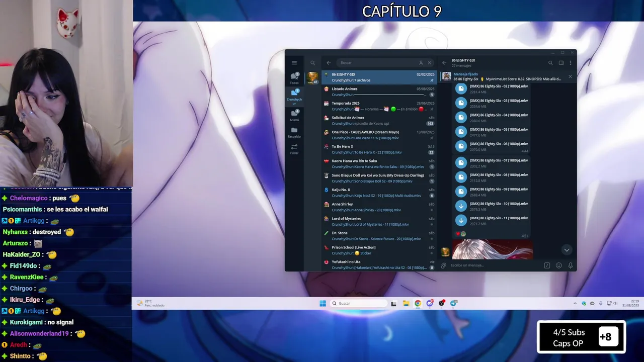Expand hidden system tray icons chevron
The width and height of the screenshot is (644, 362).
[575, 303]
